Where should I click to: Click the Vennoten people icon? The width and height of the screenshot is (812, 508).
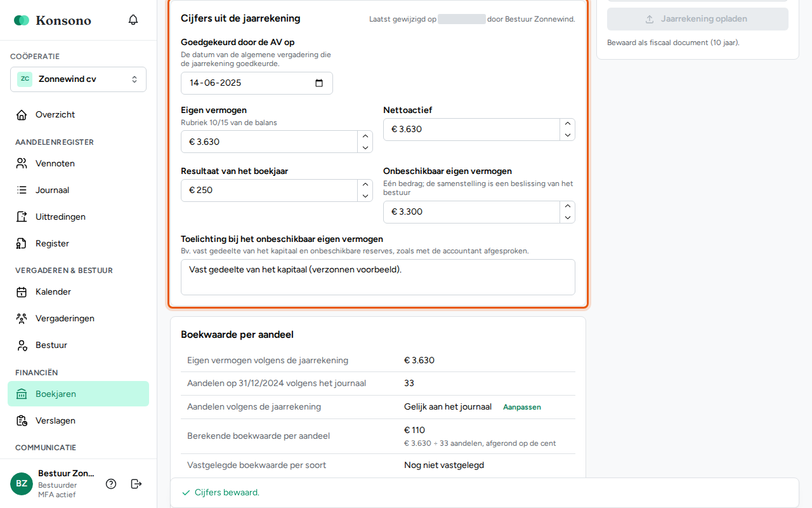(22, 164)
